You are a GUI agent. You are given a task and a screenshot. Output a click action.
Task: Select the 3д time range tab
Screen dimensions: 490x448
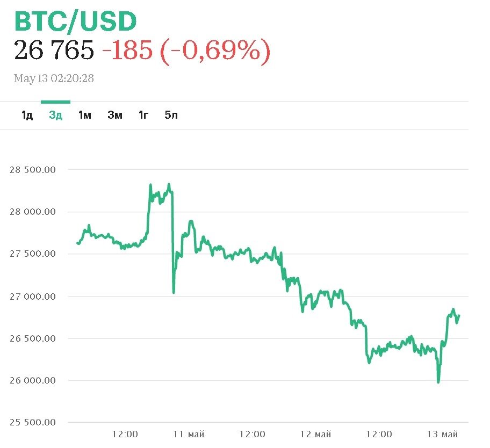56,115
